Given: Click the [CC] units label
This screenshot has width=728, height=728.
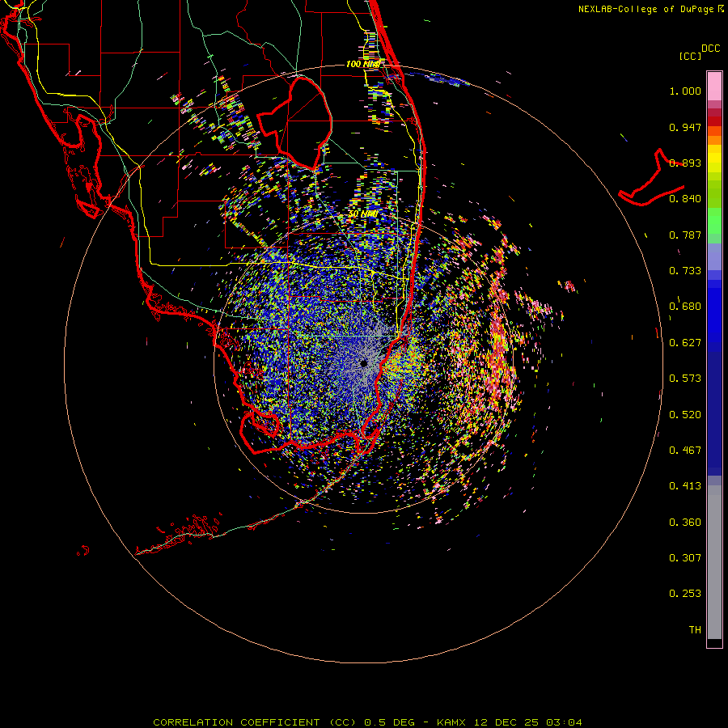Looking at the screenshot, I should coord(690,56).
